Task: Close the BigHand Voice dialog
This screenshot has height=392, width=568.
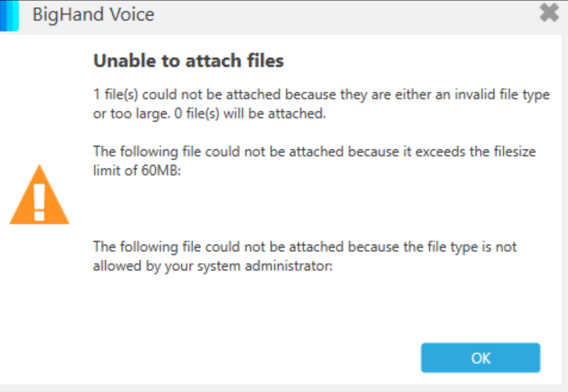Action: click(x=549, y=13)
